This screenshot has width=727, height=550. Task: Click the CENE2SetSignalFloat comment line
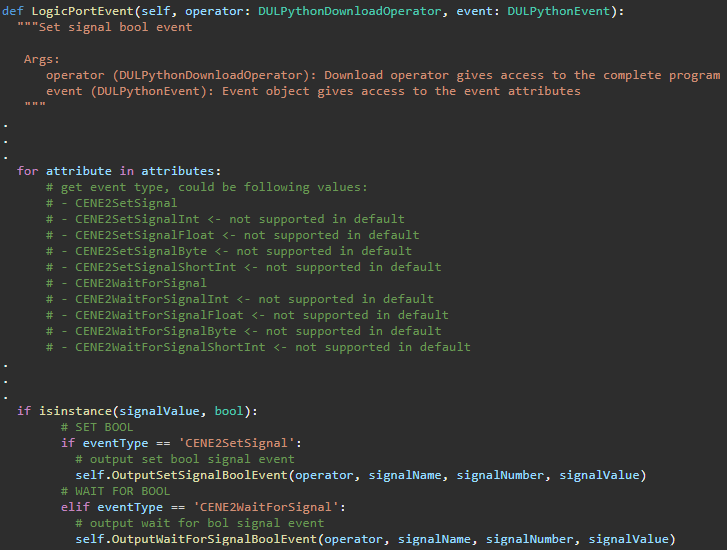pyautogui.click(x=232, y=235)
